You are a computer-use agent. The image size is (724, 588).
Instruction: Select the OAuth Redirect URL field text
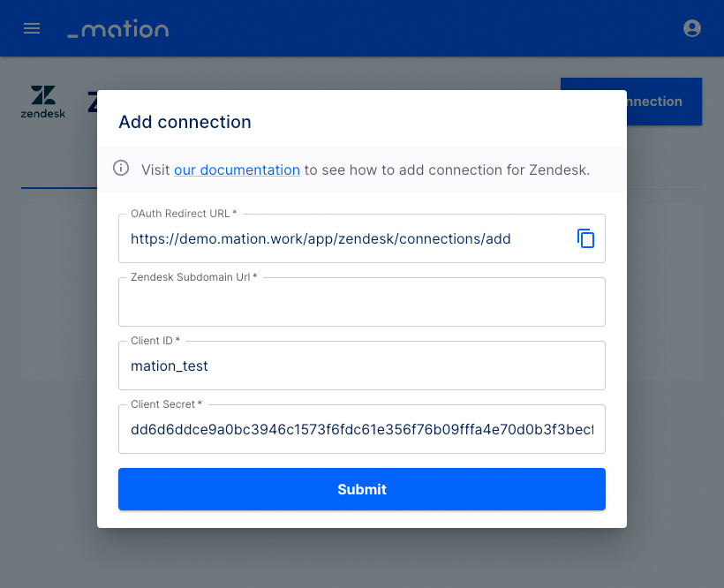click(x=321, y=238)
